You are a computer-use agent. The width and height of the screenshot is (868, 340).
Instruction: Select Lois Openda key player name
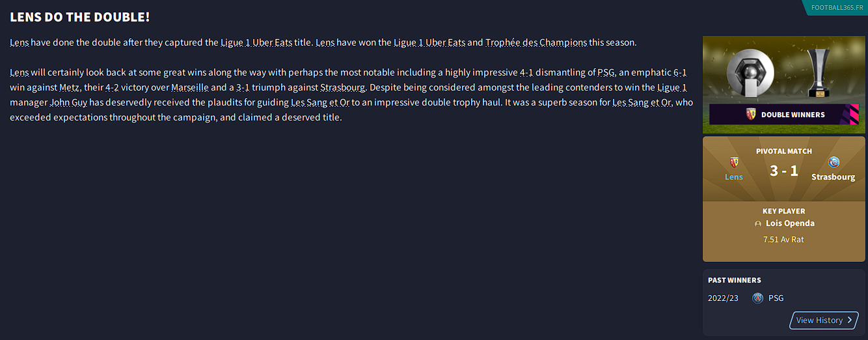click(790, 223)
